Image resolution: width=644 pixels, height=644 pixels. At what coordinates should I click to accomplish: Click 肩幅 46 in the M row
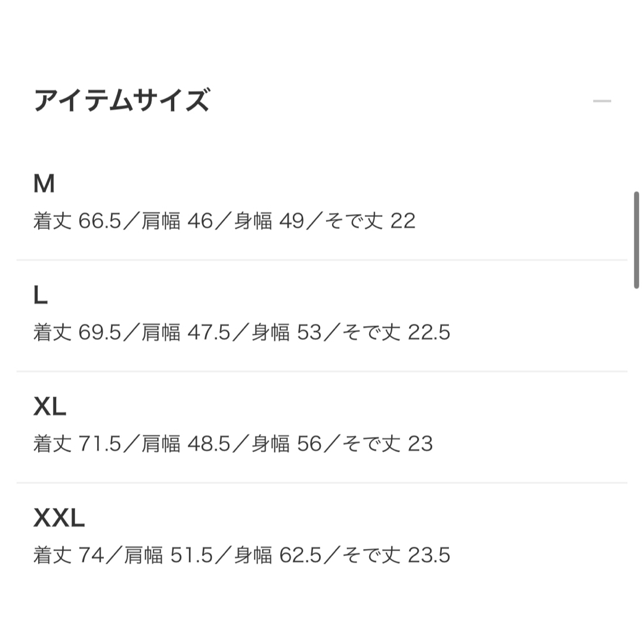point(178,221)
